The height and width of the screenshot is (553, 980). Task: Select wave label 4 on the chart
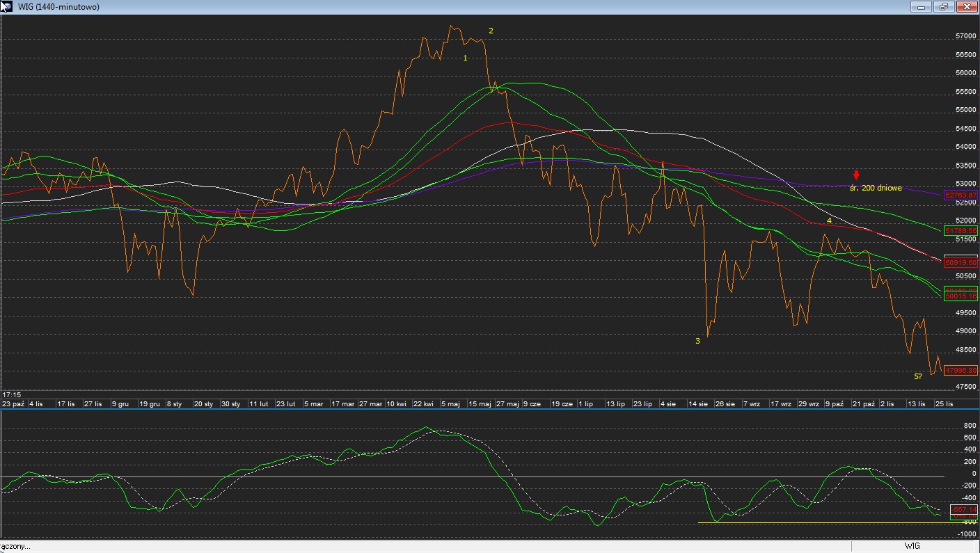(x=829, y=221)
